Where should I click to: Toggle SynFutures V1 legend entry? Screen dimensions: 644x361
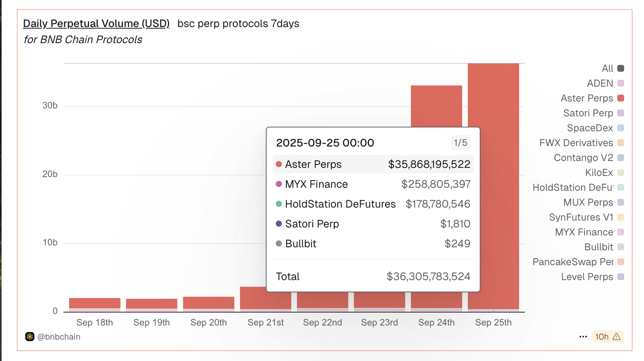point(586,217)
